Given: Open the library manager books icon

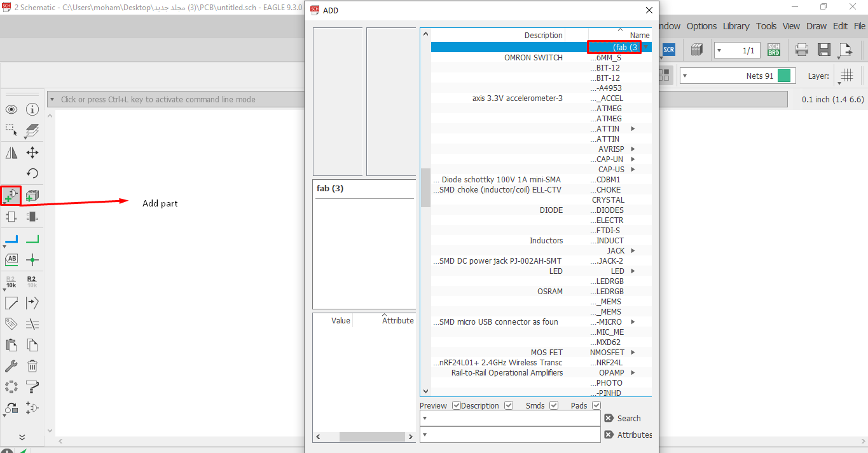Looking at the screenshot, I should click(697, 50).
